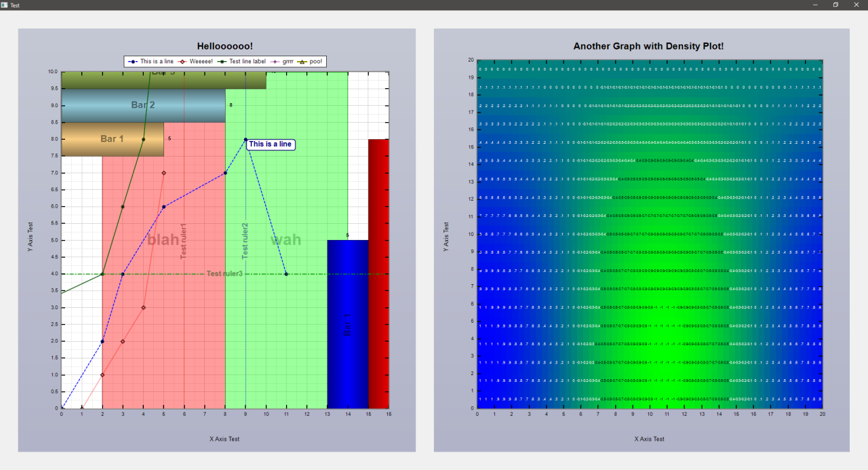The width and height of the screenshot is (868, 470).
Task: Restore down the Test window
Action: click(835, 5)
